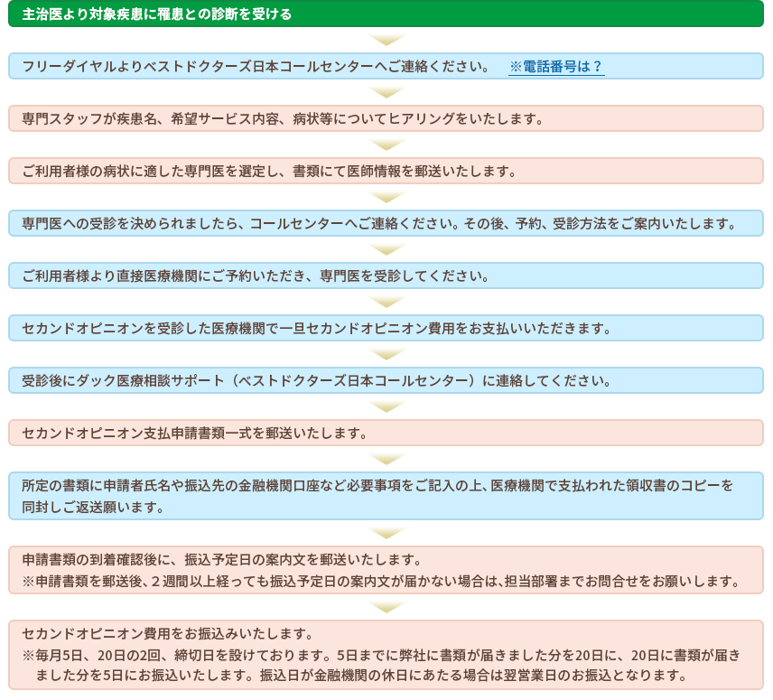
Task: Select the final セカンドオピニオン費用をお振込み step
Action: click(386, 655)
